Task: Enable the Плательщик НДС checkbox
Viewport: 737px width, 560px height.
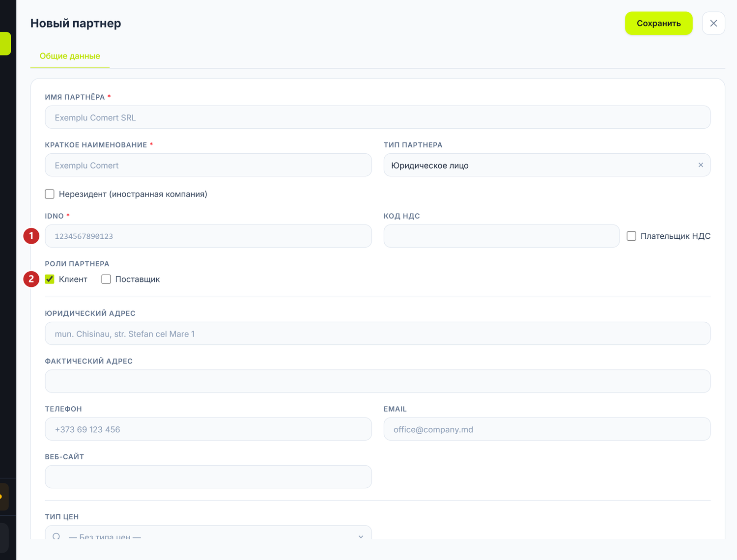Action: [631, 236]
